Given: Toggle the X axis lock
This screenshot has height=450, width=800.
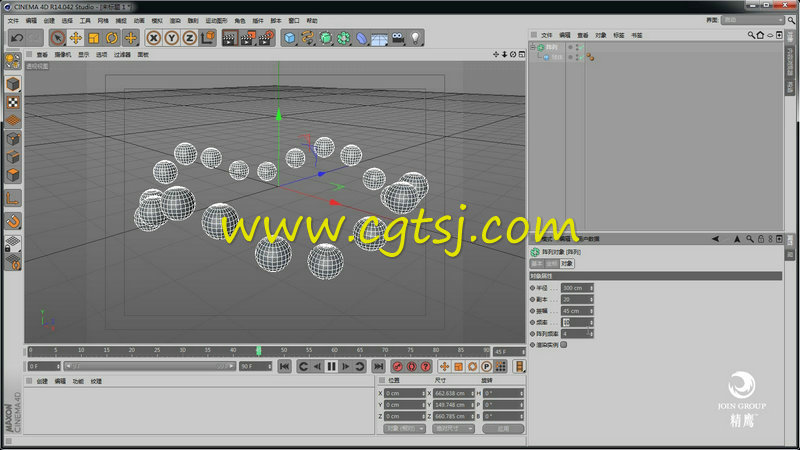Looking at the screenshot, I should pos(154,38).
